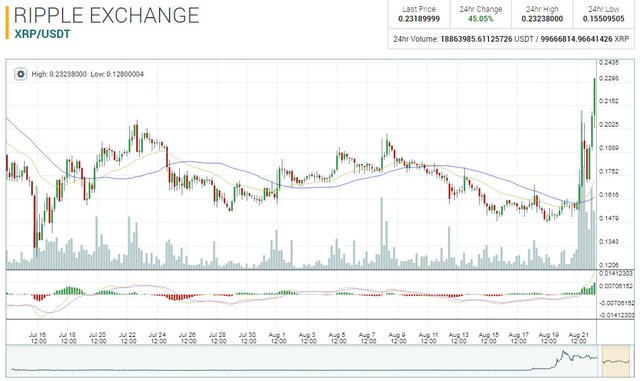Image resolution: width=640 pixels, height=381 pixels.
Task: Select Last Price value 0.23189999
Action: [419, 19]
